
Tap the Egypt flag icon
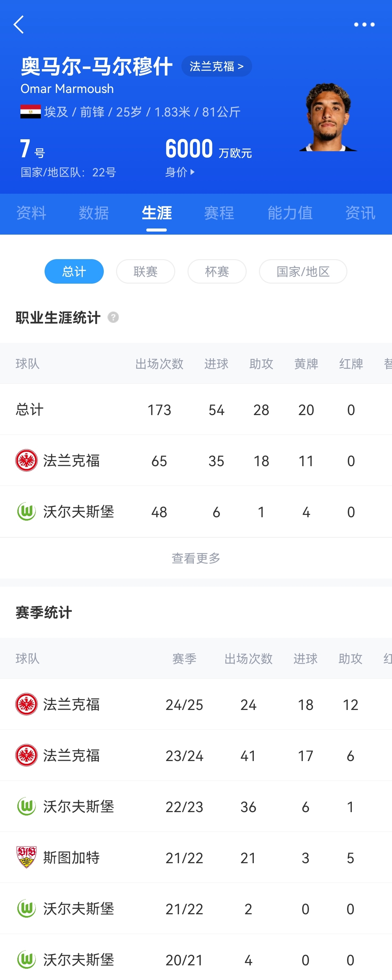coord(30,112)
